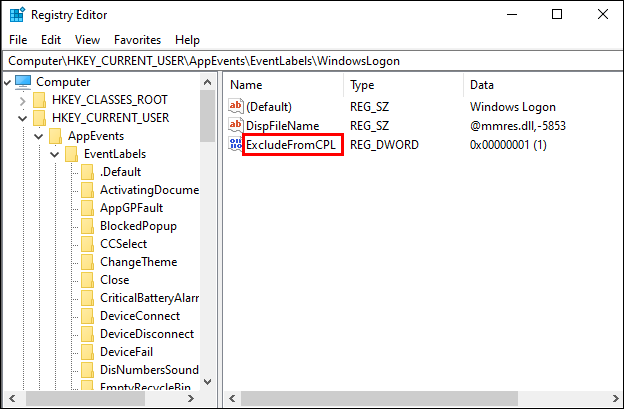The height and width of the screenshot is (409, 624).
Task: Click the DeviceFail folder icon
Action: [87, 352]
